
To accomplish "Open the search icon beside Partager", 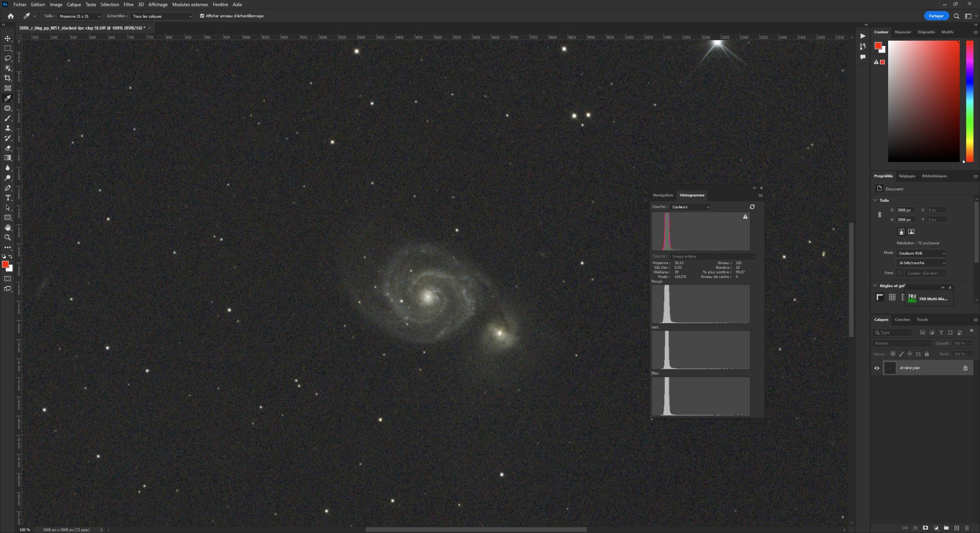I will [957, 16].
